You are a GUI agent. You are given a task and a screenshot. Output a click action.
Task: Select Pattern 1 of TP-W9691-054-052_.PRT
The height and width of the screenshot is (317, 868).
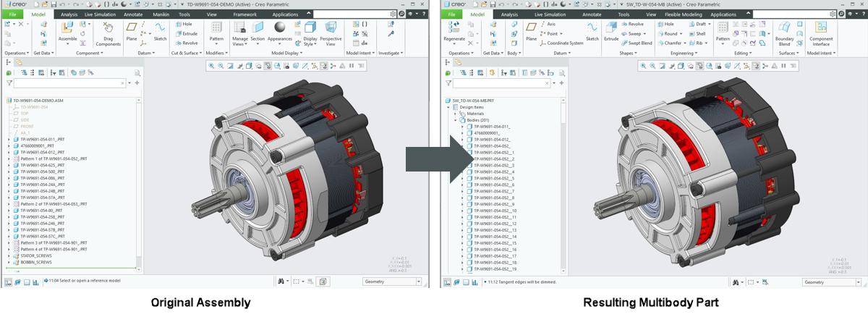(x=54, y=158)
